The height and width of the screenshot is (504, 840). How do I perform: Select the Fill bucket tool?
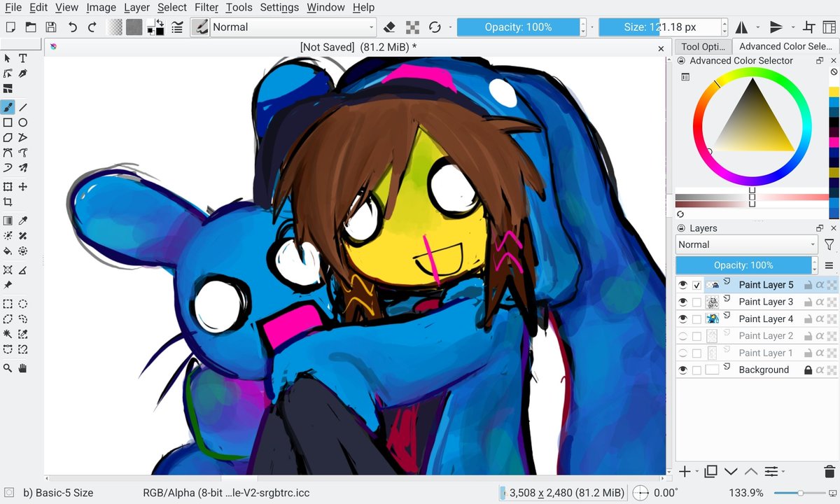[x=8, y=251]
